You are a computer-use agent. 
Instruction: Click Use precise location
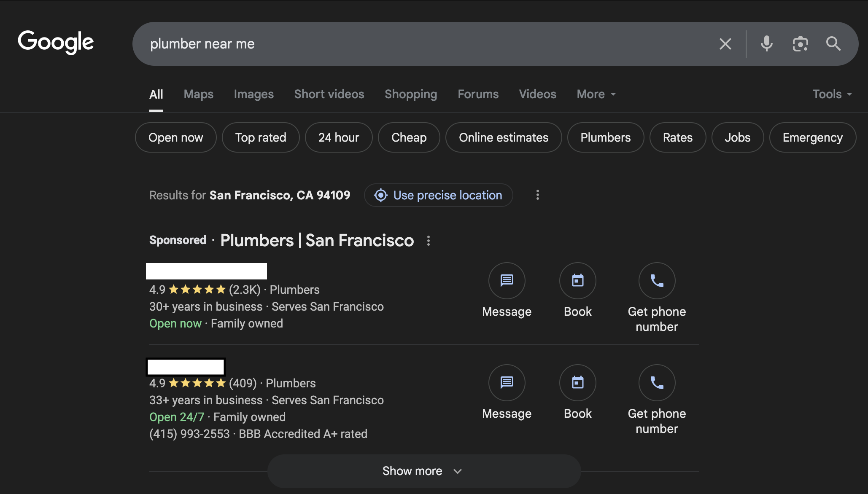438,195
